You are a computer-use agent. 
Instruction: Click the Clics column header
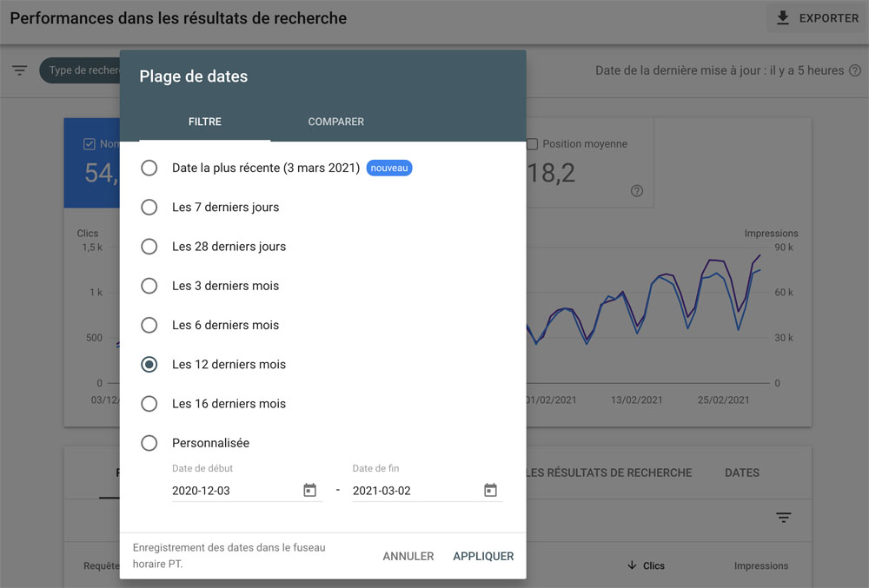(x=653, y=566)
